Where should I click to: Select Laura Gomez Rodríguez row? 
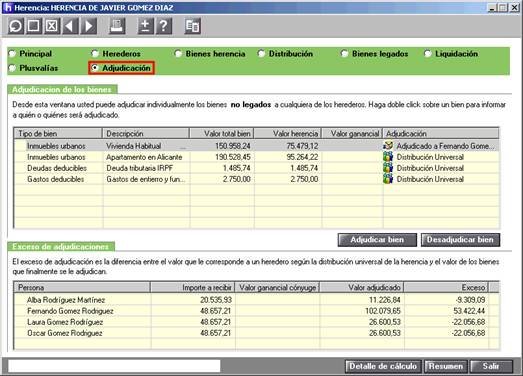(257, 322)
